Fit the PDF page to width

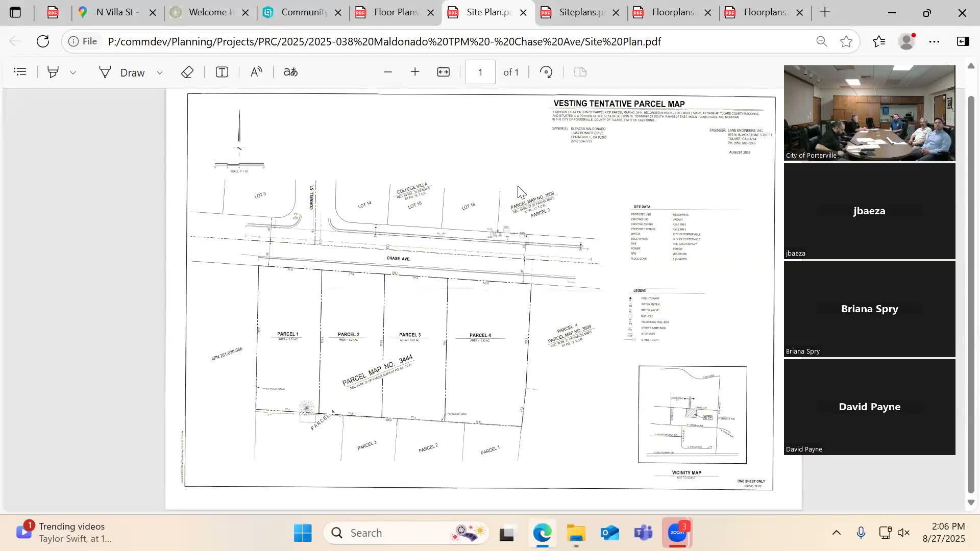point(443,72)
